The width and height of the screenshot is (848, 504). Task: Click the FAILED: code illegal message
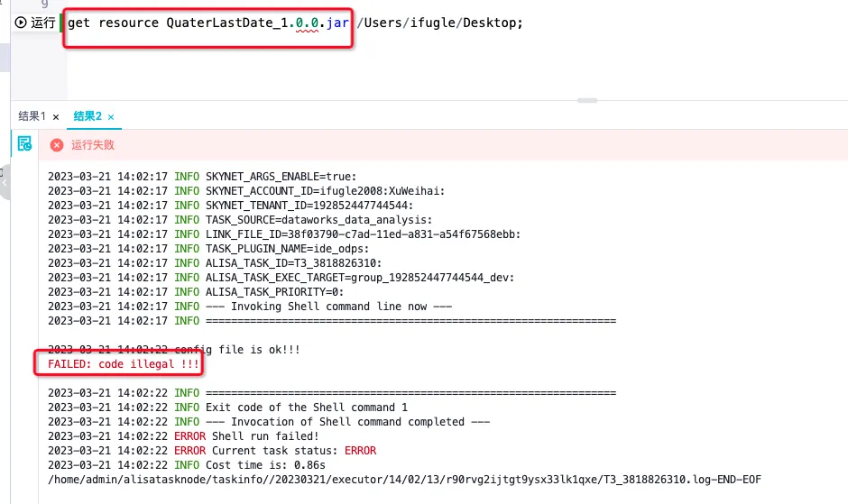124,364
